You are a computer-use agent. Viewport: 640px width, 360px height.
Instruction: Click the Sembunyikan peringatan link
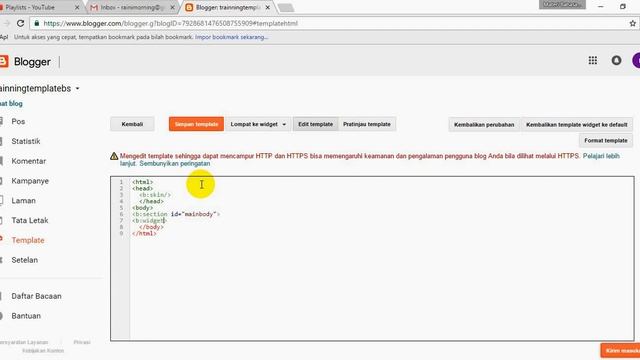click(175, 164)
